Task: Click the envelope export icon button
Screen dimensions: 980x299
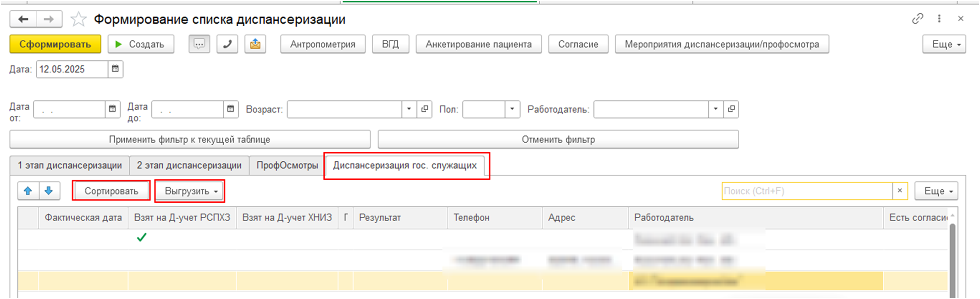Action: [x=255, y=44]
